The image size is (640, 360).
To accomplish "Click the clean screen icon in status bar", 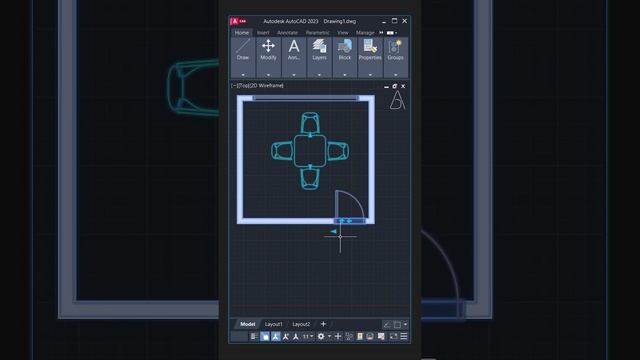I will tap(393, 336).
